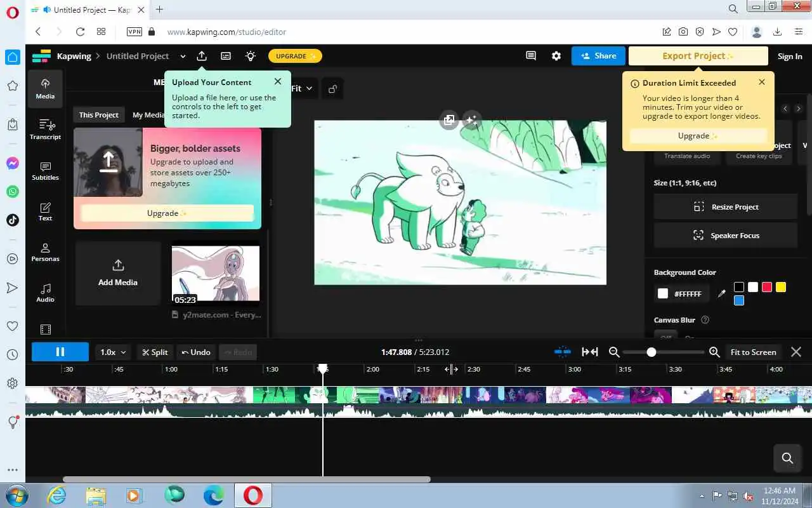Image resolution: width=812 pixels, height=508 pixels.
Task: Open the Fit zoom dropdown
Action: pyautogui.click(x=302, y=88)
